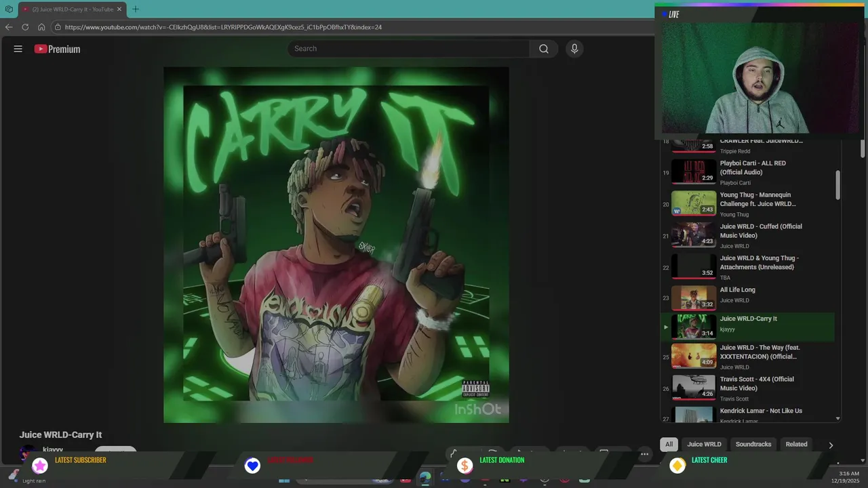This screenshot has height=488, width=868.
Task: Open Attachments (Unreleased) thumbnail
Action: point(694,266)
